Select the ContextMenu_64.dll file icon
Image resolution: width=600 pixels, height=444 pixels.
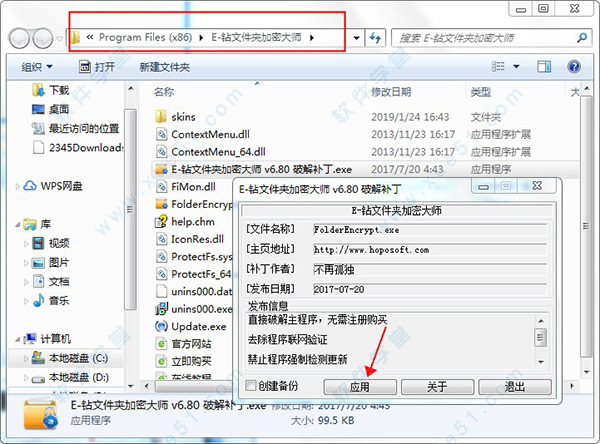(161, 152)
